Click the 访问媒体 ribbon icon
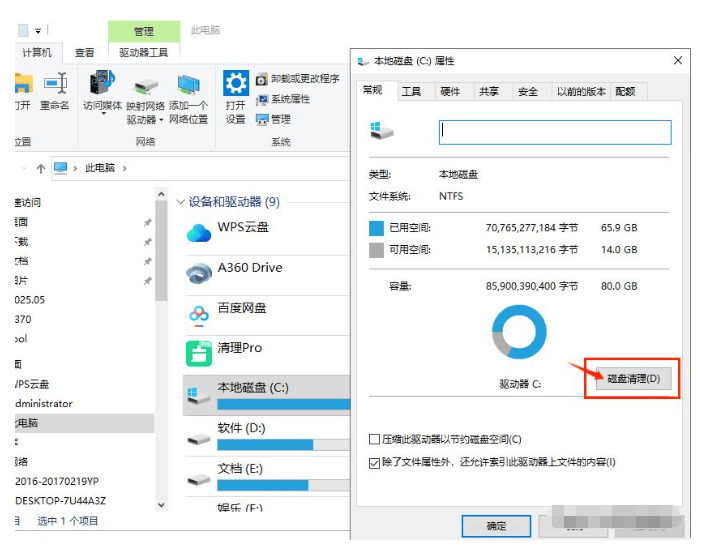Viewport: 707px width, 549px height. coord(102,84)
